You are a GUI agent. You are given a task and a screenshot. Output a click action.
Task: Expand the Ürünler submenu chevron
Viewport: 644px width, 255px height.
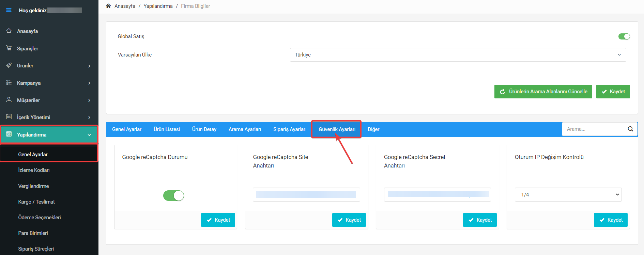[89, 66]
